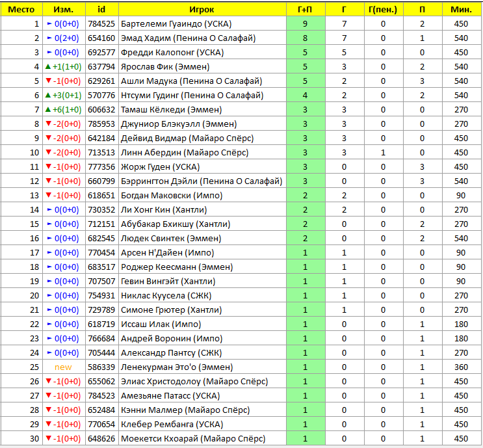Click the Г+П value 8 in row 2
Screen dimensions: 483x448
coord(306,38)
